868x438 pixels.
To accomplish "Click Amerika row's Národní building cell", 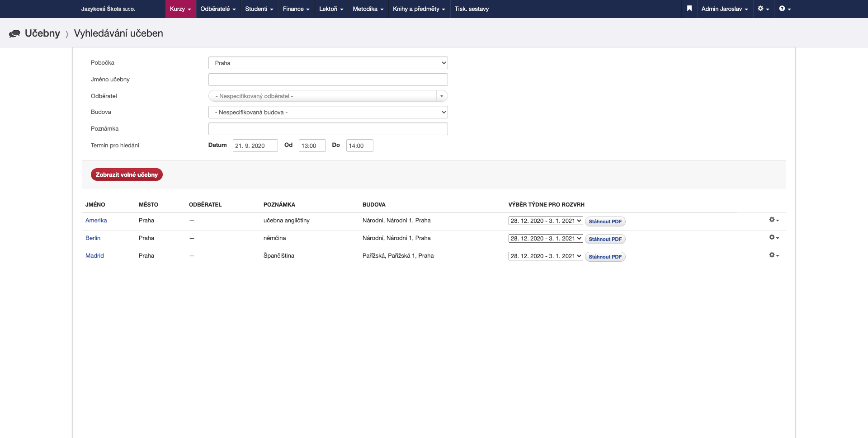I will (x=396, y=221).
